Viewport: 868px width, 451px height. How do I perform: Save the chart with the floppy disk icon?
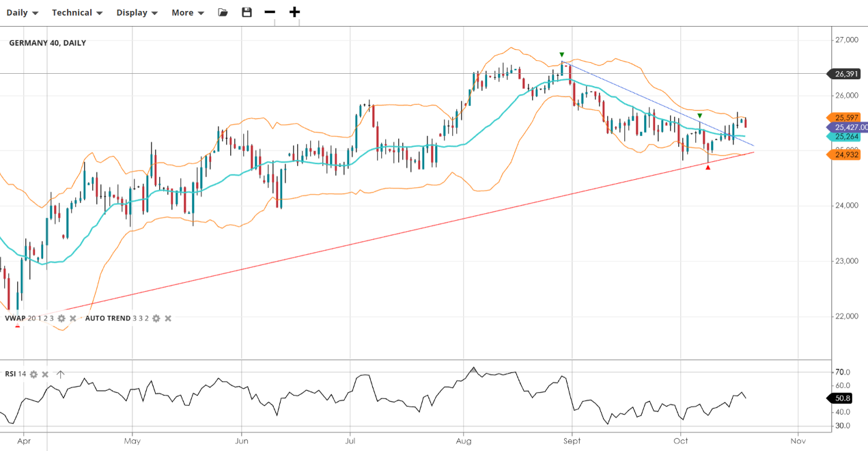(247, 12)
